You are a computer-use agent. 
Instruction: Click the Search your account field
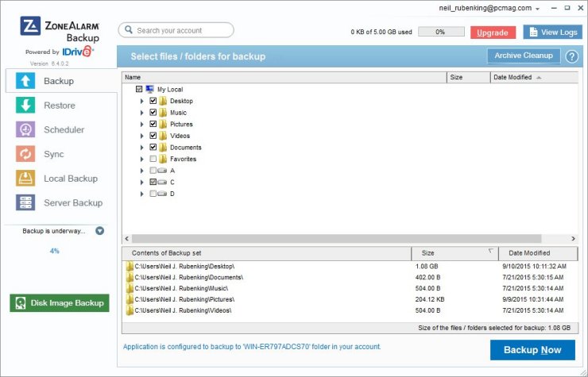click(176, 30)
